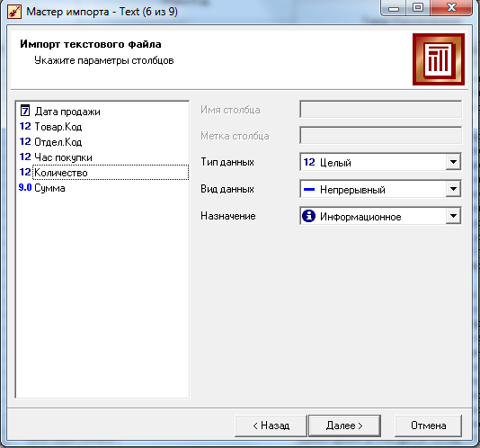480x448 pixels.
Task: Open the Тип данных dropdown arrow
Action: pos(453,162)
